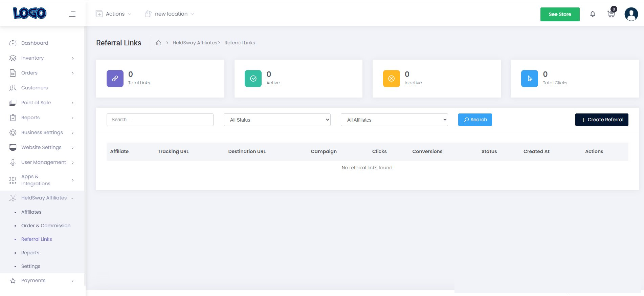Expand the Point of Sale chevron

point(73,103)
